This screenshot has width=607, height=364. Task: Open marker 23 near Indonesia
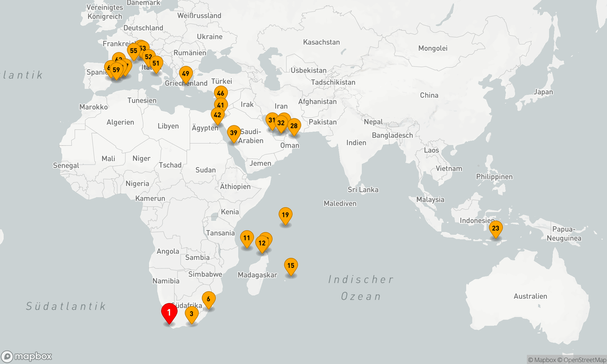coord(496,228)
